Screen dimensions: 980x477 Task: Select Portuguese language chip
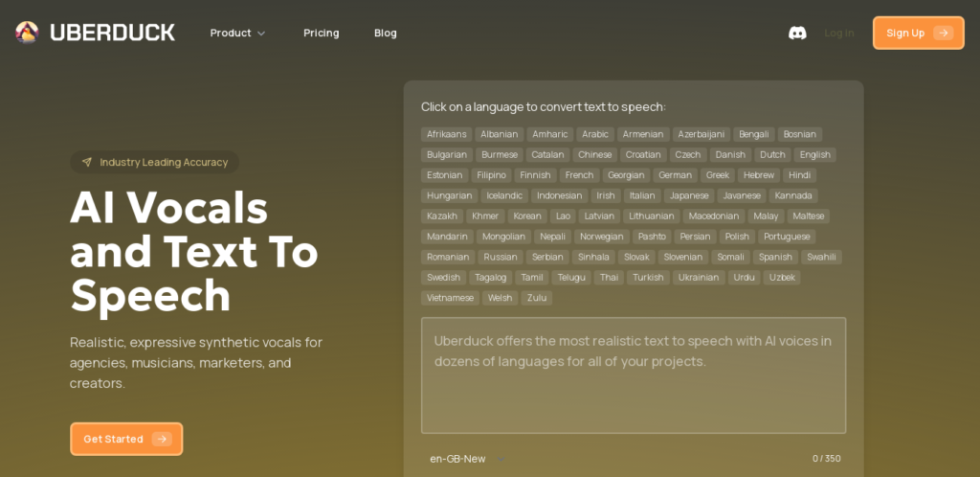(x=787, y=237)
